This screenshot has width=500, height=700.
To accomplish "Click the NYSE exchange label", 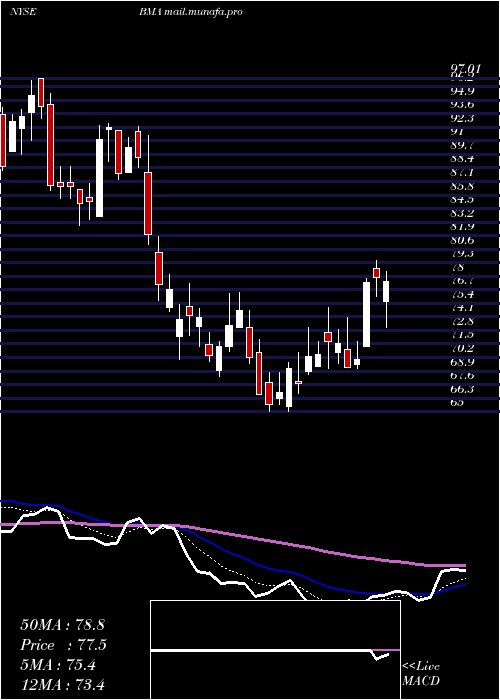I will pos(23,12).
